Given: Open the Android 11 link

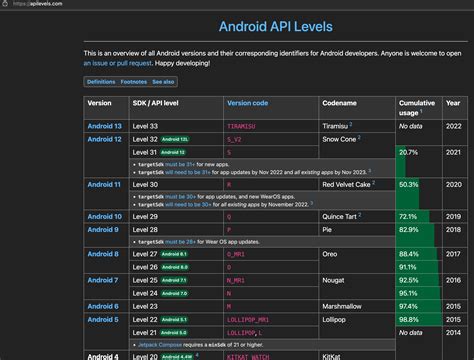Looking at the screenshot, I should coord(104,184).
